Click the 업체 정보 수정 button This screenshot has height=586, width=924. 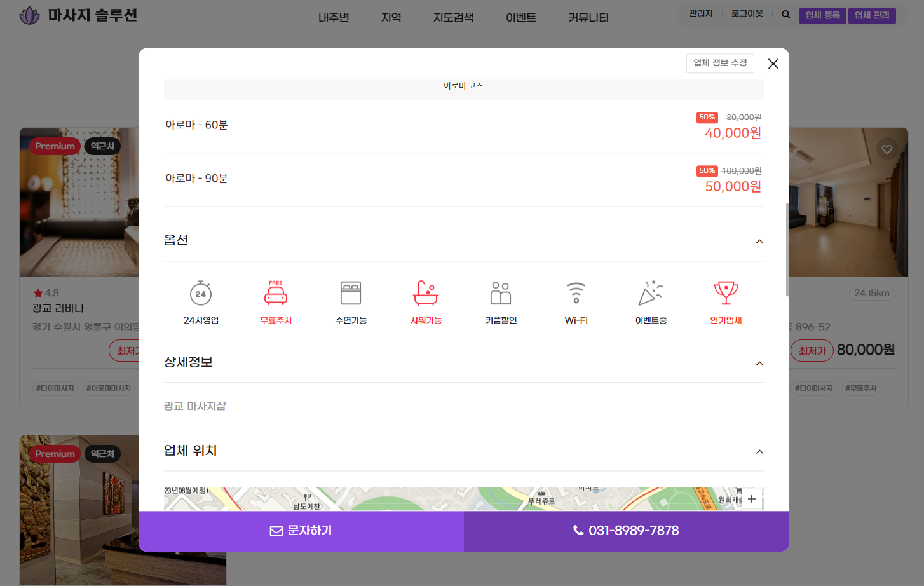point(720,63)
